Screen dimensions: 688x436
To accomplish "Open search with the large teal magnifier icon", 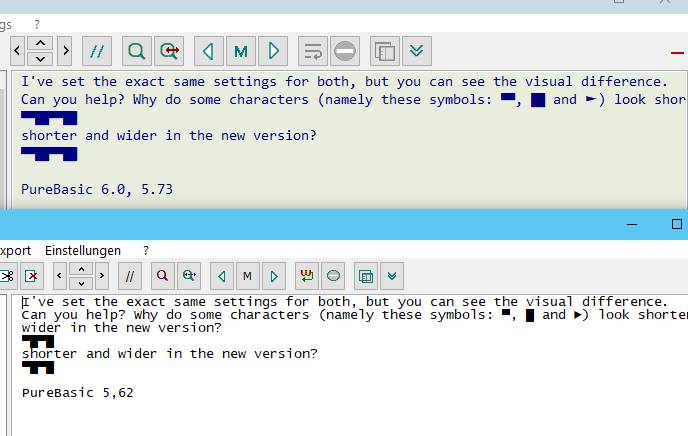I will [136, 51].
